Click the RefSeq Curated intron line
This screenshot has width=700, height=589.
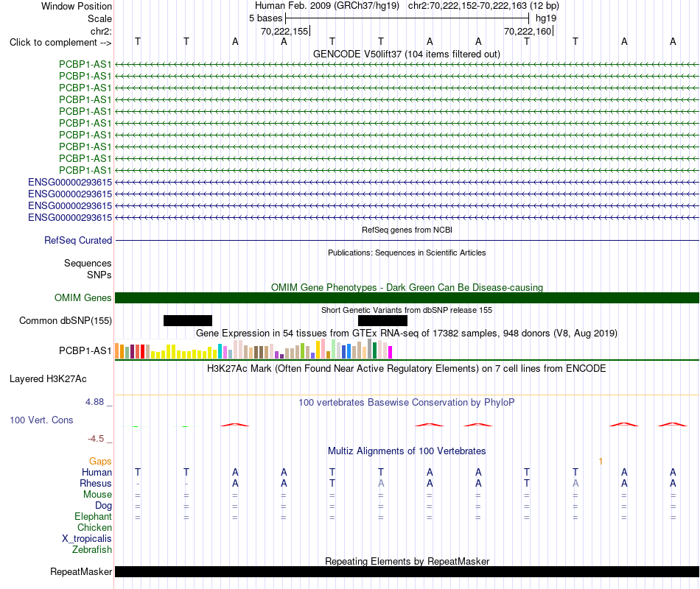point(407,241)
